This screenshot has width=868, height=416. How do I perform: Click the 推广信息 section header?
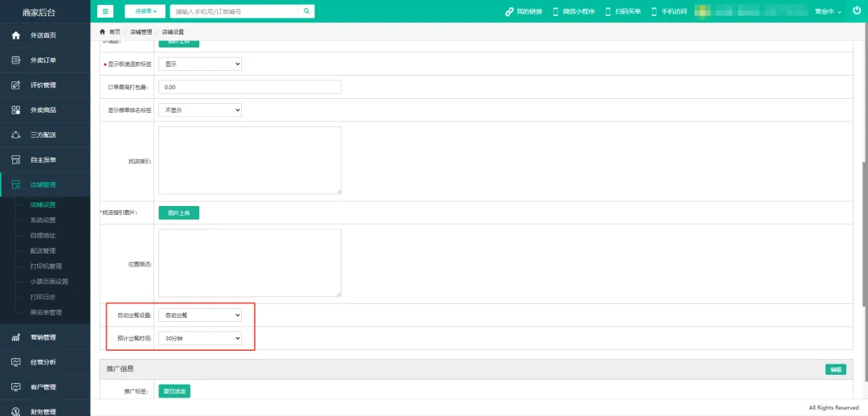click(x=476, y=369)
